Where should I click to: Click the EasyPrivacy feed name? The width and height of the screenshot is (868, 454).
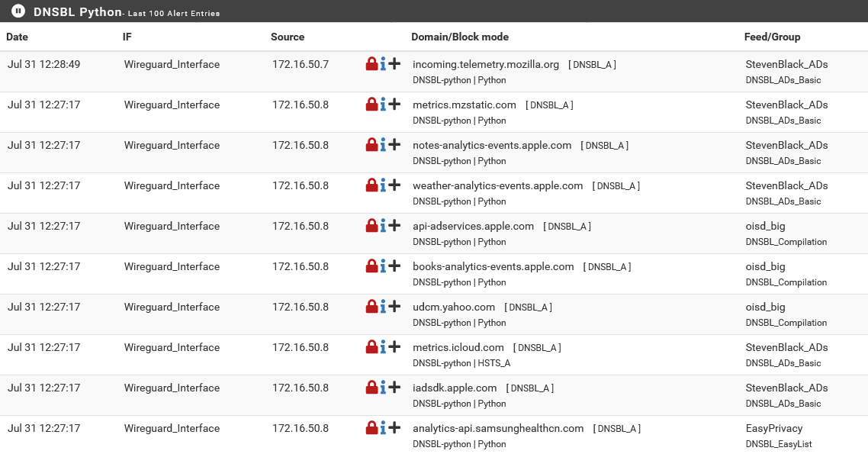click(x=774, y=428)
